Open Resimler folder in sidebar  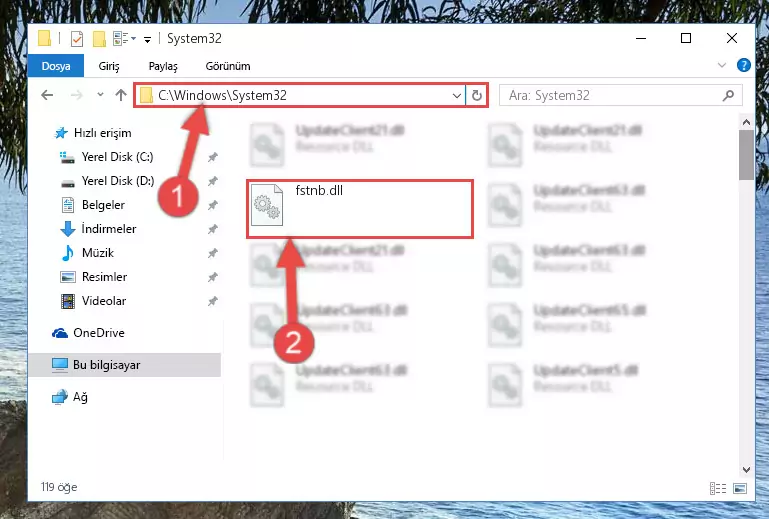104,277
